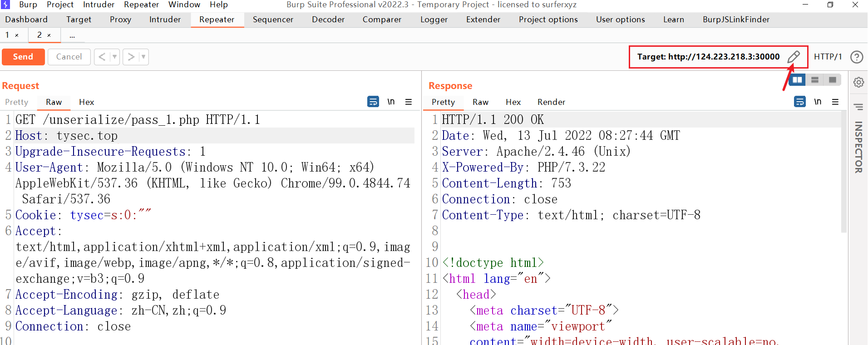Expand the Inspector panel lines icon

[858, 107]
